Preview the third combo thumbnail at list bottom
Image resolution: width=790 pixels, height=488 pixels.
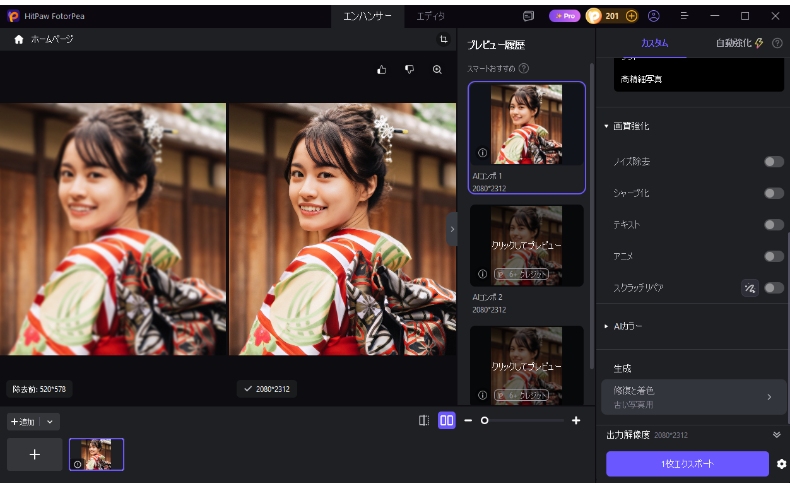(526, 366)
